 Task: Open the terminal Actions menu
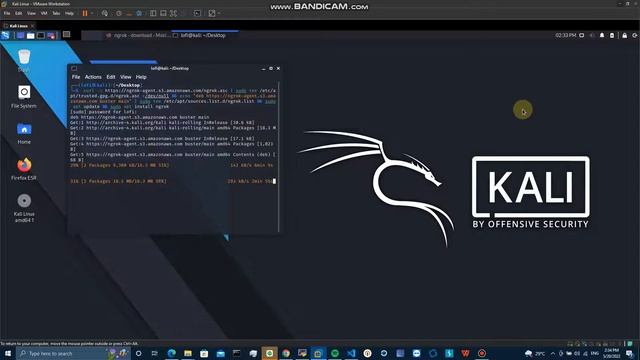(93, 77)
